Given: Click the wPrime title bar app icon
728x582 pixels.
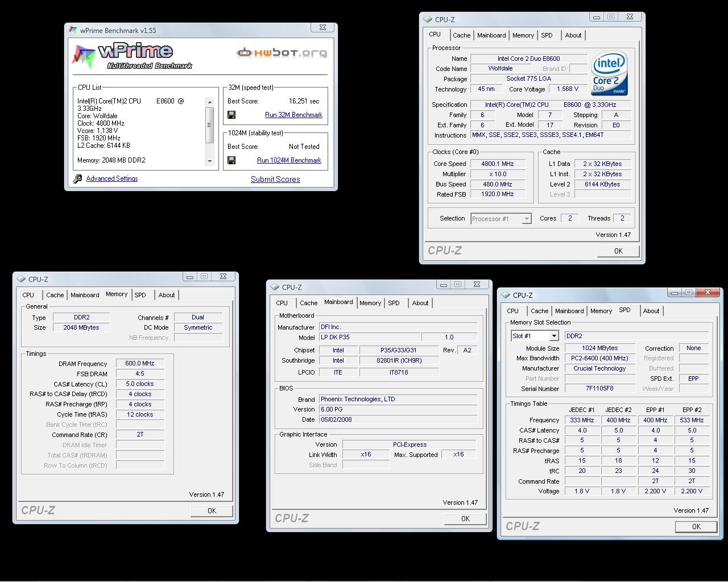Looking at the screenshot, I should tap(73, 30).
